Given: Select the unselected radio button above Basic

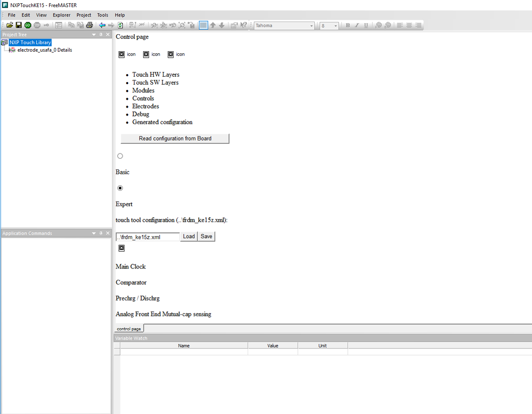Looking at the screenshot, I should 120,156.
